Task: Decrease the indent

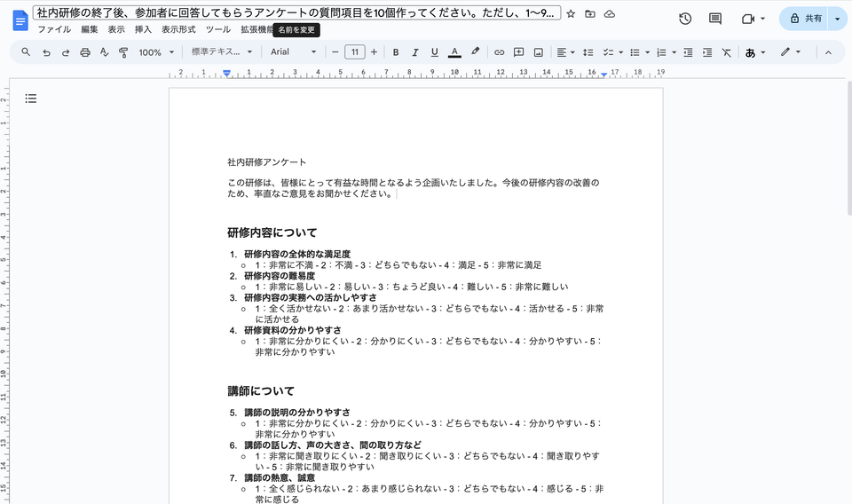Action: (x=688, y=52)
